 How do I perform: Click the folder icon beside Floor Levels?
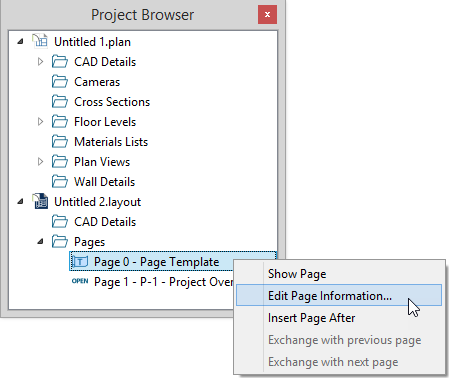[x=60, y=122]
